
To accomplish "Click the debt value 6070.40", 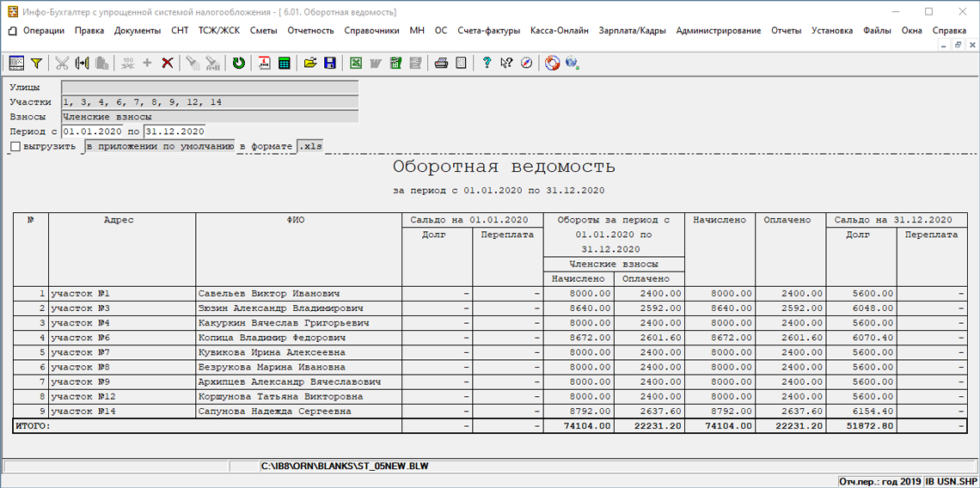I will tap(873, 338).
